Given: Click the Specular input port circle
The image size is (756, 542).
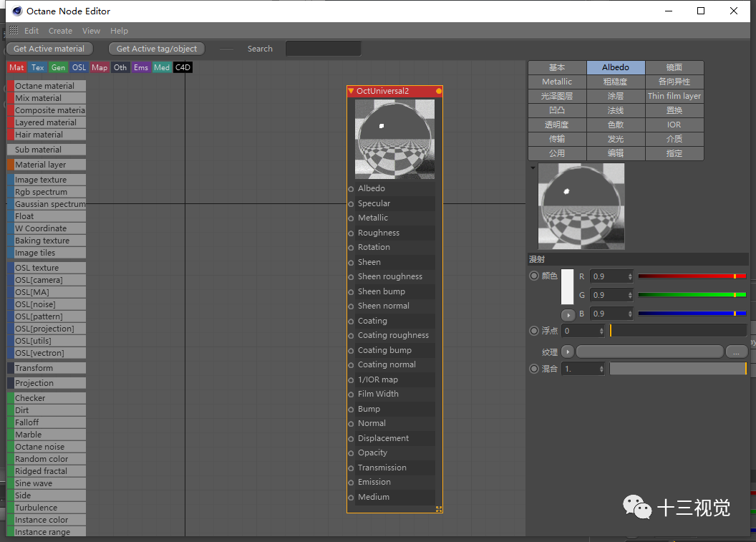Looking at the screenshot, I should [x=351, y=204].
